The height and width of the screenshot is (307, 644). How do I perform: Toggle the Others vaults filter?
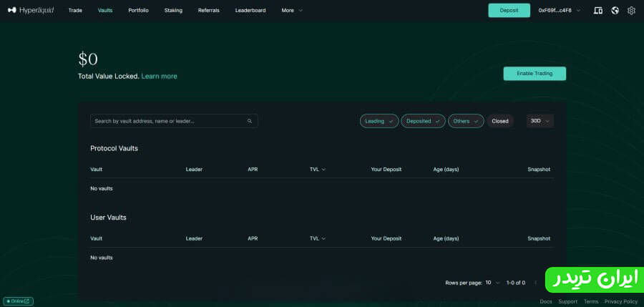click(467, 121)
